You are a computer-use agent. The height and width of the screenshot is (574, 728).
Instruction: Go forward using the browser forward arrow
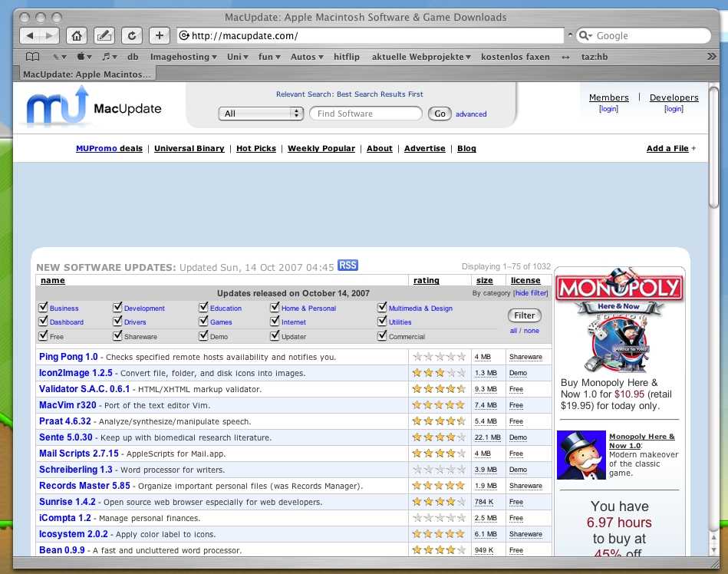[x=49, y=36]
